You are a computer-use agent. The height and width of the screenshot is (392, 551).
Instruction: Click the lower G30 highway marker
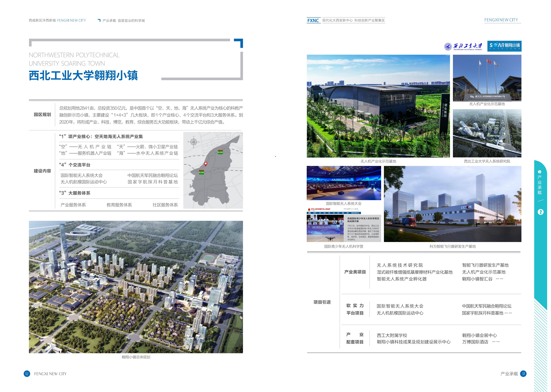coord(202,172)
